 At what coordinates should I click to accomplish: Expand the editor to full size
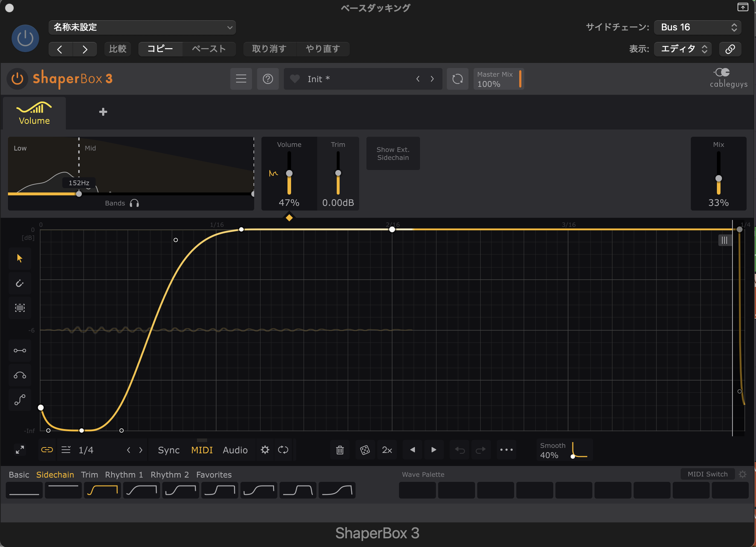click(20, 450)
